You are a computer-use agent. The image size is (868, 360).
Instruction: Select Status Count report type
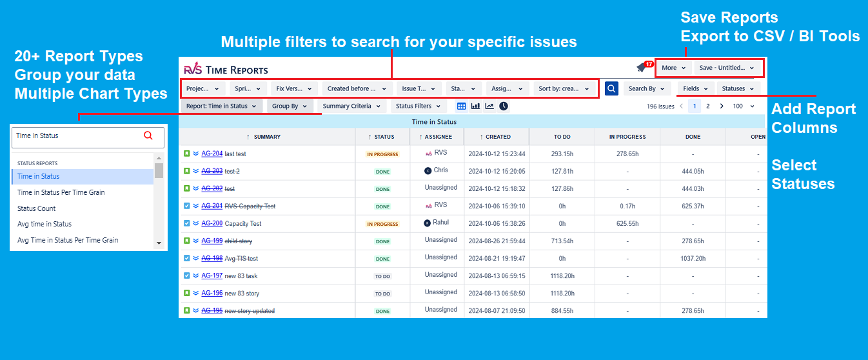click(x=37, y=208)
